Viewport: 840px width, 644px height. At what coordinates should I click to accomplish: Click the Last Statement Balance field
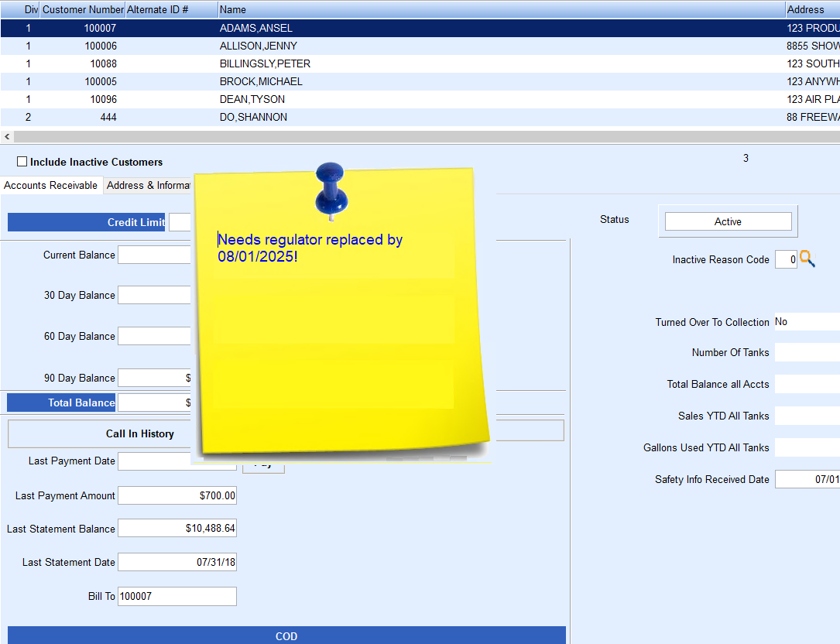tap(177, 528)
